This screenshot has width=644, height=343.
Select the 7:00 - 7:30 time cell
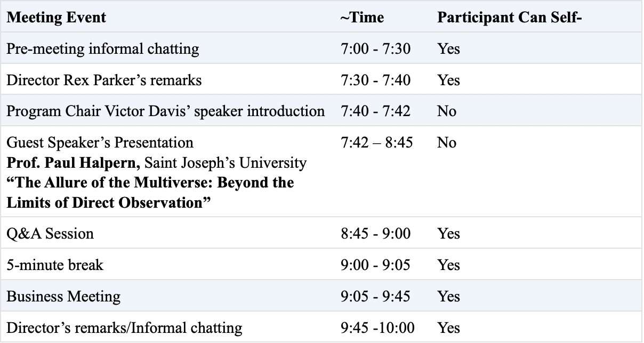coord(375,49)
